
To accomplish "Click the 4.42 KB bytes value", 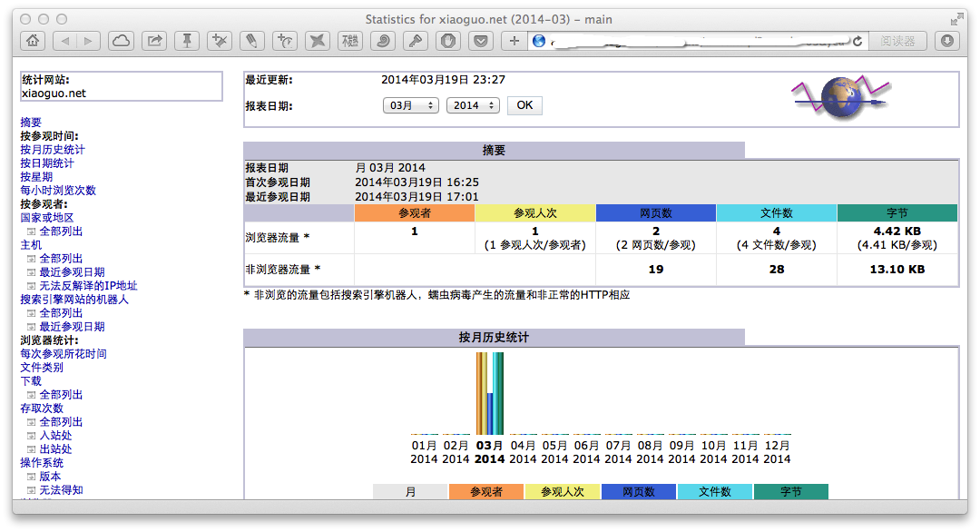I will [897, 232].
